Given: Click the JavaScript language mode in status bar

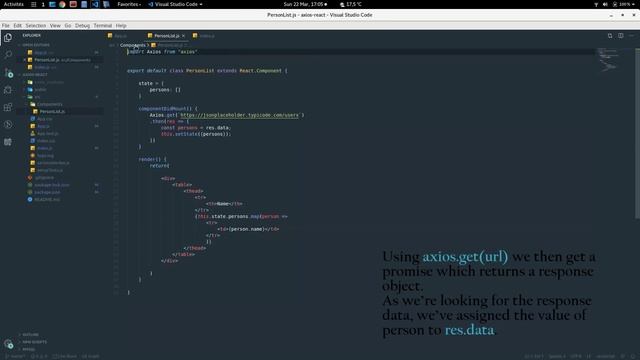Looking at the screenshot, I should pyautogui.click(x=605, y=356).
